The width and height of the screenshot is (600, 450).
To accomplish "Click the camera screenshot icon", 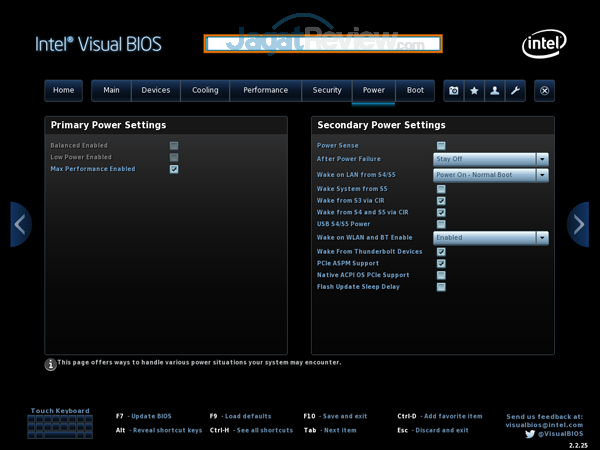I will [x=454, y=90].
